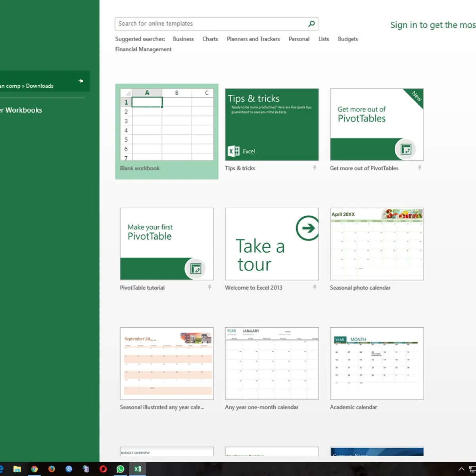Open Firefox from taskbar
476x476 pixels.
(x=52, y=469)
